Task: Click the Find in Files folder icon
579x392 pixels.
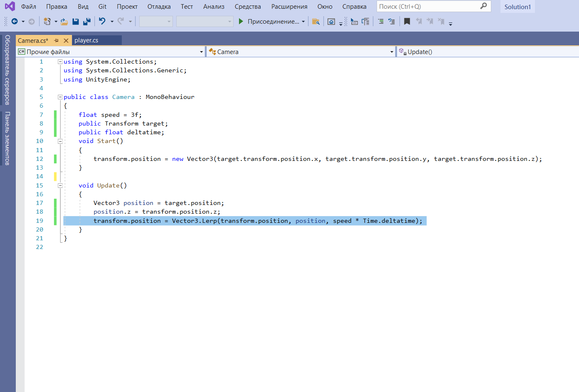Action: (316, 21)
